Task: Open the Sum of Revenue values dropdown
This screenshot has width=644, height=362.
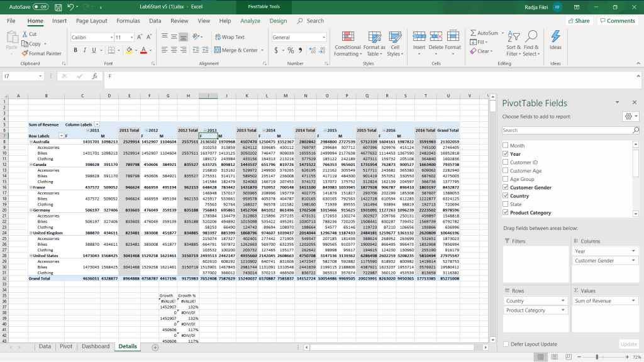Action: click(633, 301)
